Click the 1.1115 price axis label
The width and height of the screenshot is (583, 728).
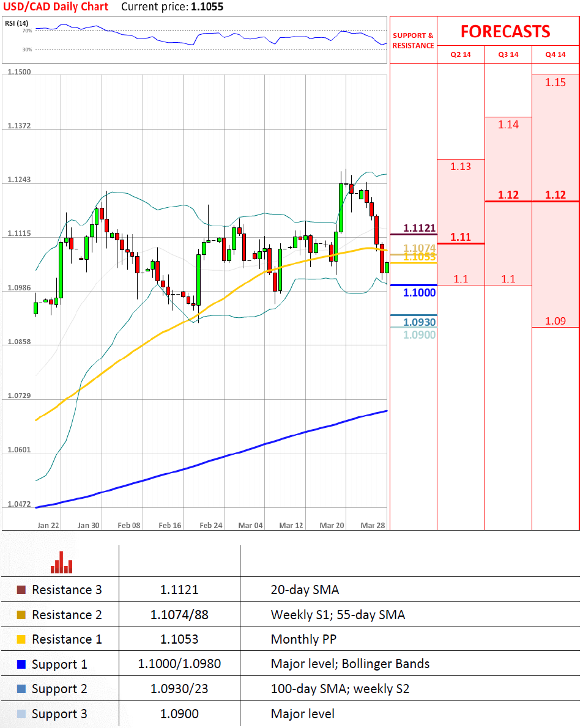pos(19,233)
